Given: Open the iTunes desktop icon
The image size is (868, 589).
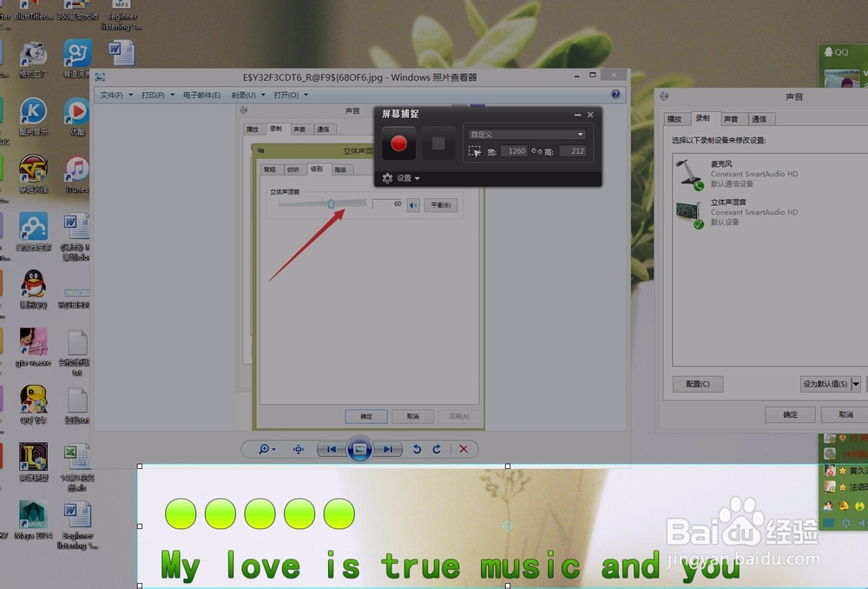Looking at the screenshot, I should pos(77,174).
